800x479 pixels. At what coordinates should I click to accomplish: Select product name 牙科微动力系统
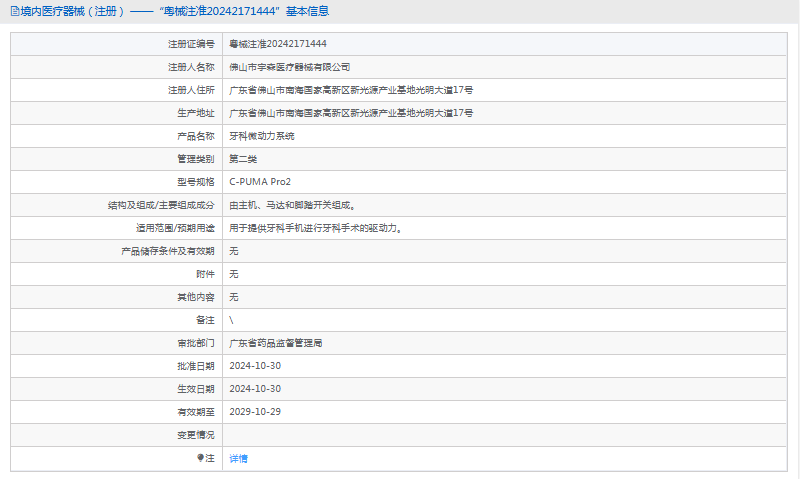[262, 136]
